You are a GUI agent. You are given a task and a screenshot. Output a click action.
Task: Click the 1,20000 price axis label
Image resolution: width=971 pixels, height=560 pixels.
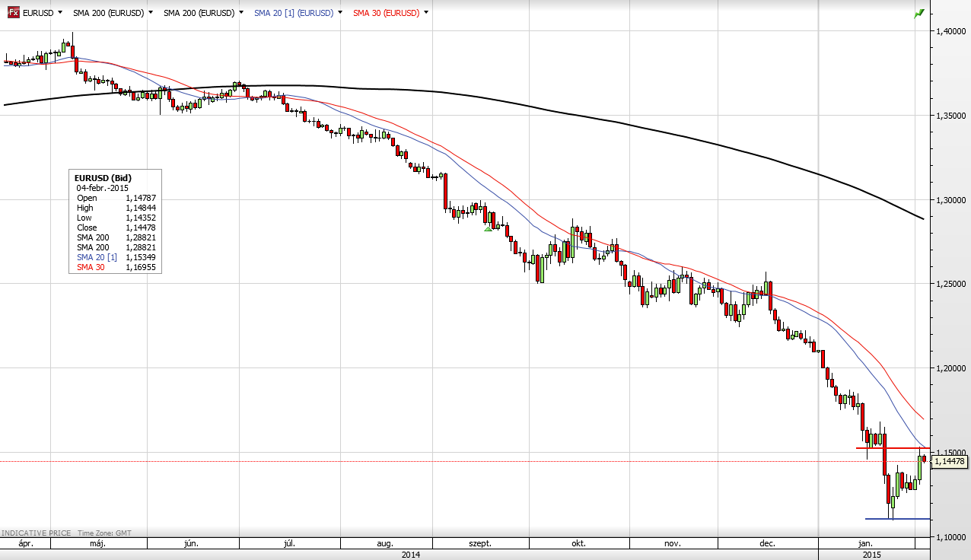(x=951, y=368)
